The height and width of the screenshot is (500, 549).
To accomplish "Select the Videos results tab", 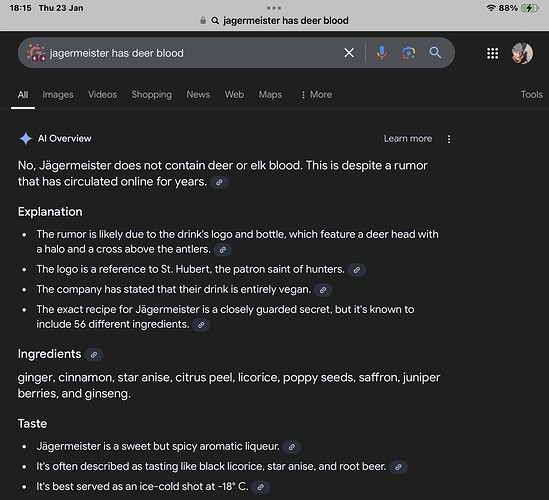I will [102, 95].
